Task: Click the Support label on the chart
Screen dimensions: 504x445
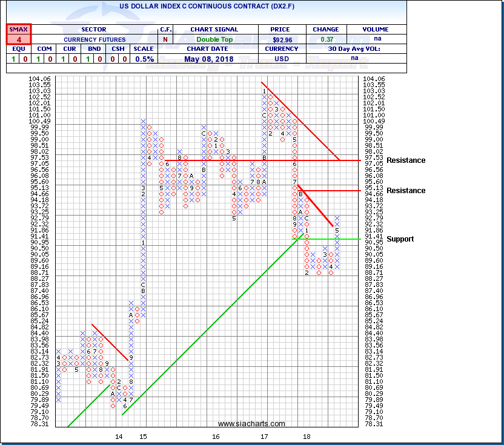Action: (x=400, y=239)
